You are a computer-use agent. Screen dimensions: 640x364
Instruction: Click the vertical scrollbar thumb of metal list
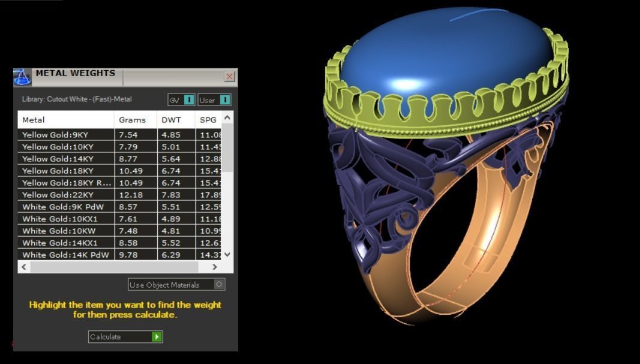tap(228, 148)
